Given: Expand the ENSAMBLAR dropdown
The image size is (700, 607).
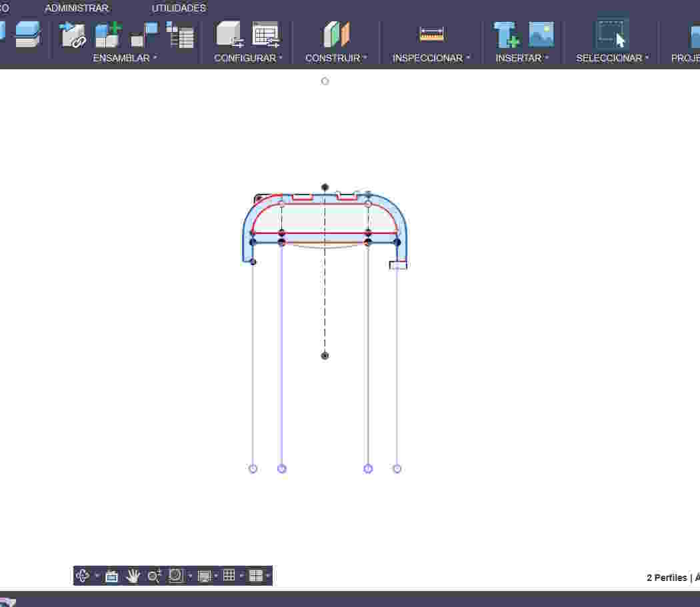Looking at the screenshot, I should coord(125,58).
